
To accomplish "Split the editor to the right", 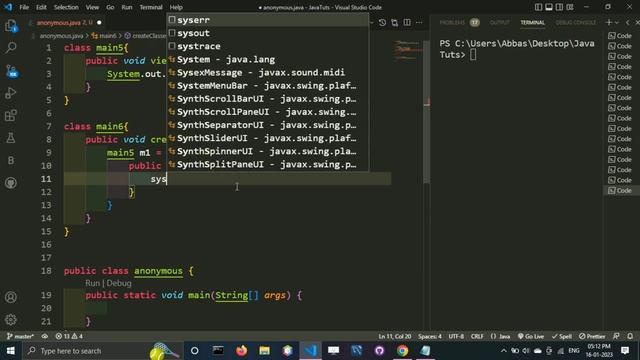I will [407, 23].
